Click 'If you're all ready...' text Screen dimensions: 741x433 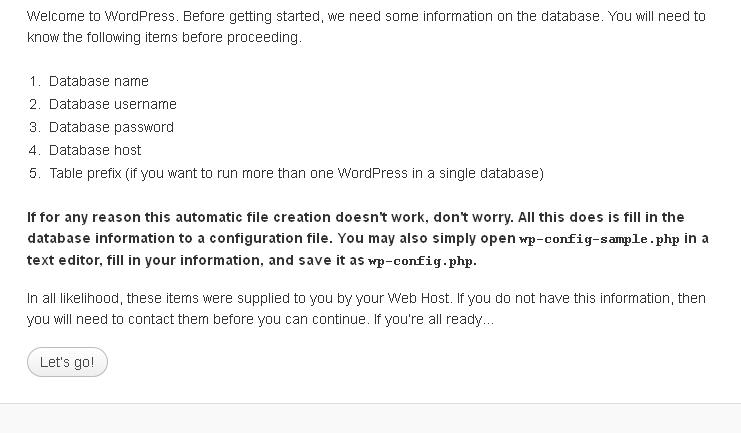433,320
